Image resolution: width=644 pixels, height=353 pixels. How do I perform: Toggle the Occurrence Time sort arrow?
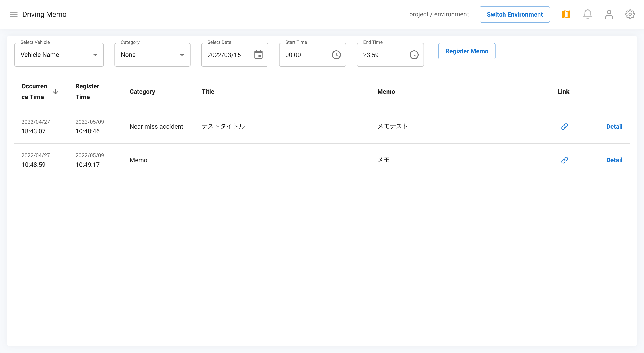coord(55,92)
